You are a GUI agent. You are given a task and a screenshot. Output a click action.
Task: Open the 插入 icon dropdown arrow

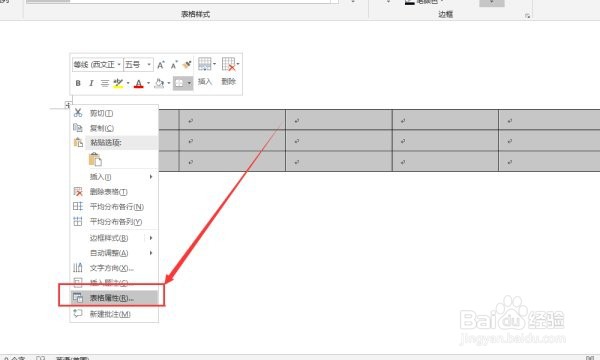tap(214, 64)
